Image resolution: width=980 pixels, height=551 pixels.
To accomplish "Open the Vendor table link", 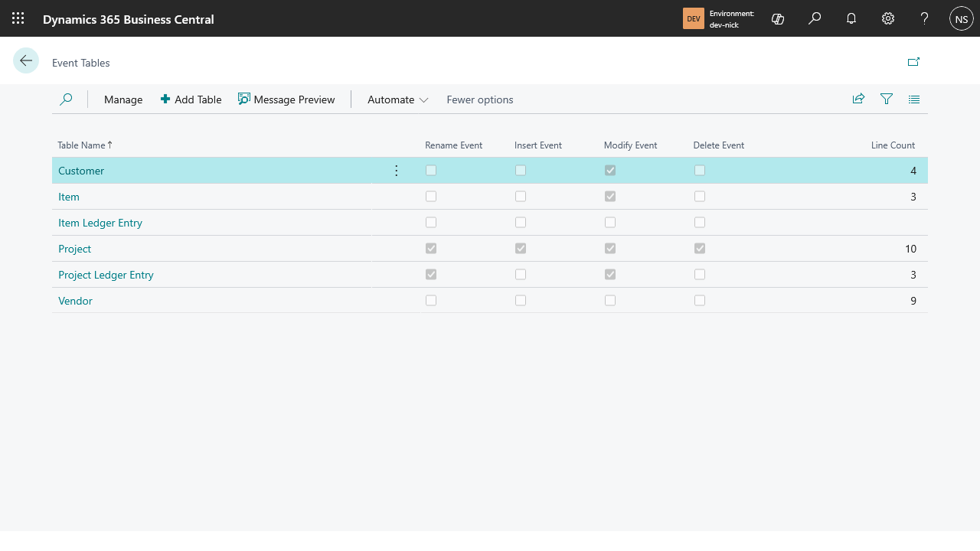I will [76, 301].
